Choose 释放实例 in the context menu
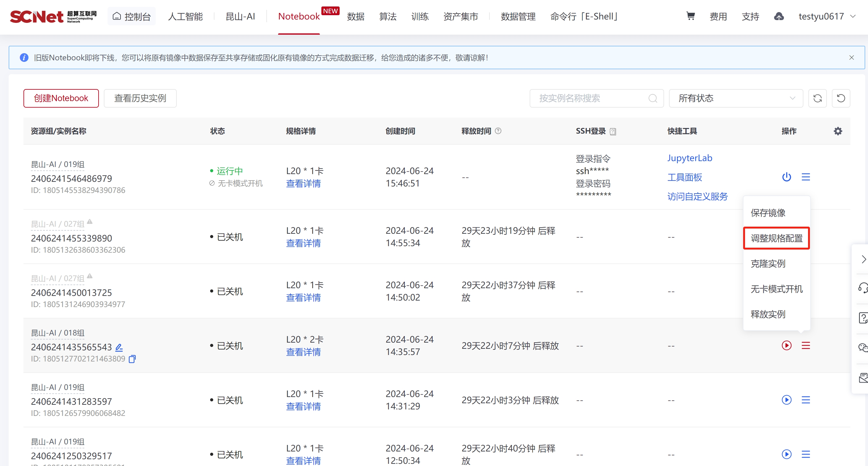 [768, 314]
